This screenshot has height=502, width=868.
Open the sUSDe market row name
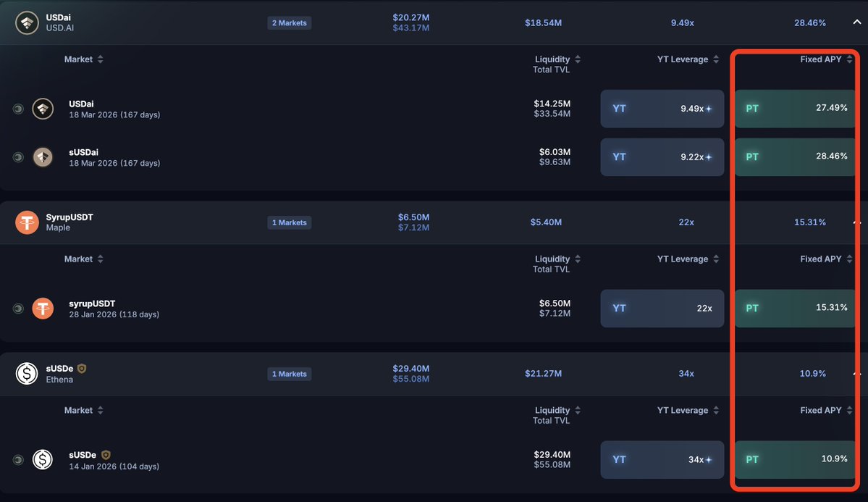(83, 455)
